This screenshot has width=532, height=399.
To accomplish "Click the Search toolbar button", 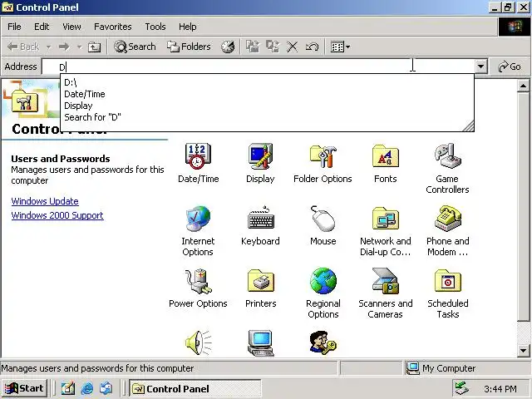I will coord(135,47).
